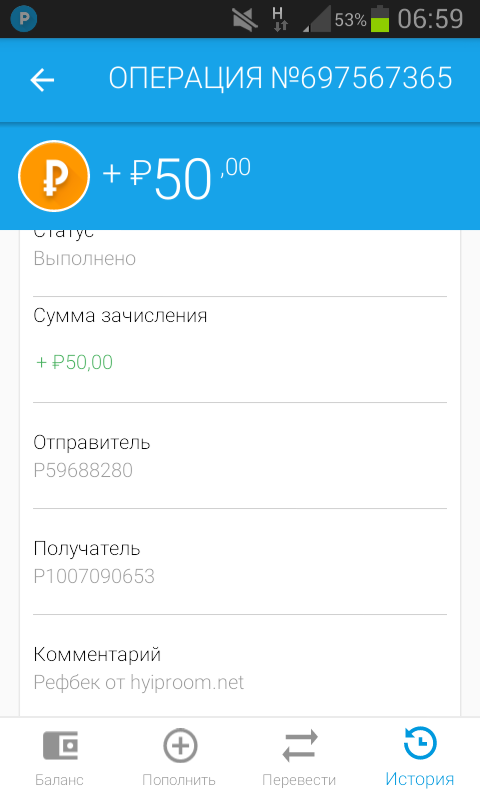Tap the Пополнить plus circle icon
This screenshot has width=480, height=800.
point(180,745)
